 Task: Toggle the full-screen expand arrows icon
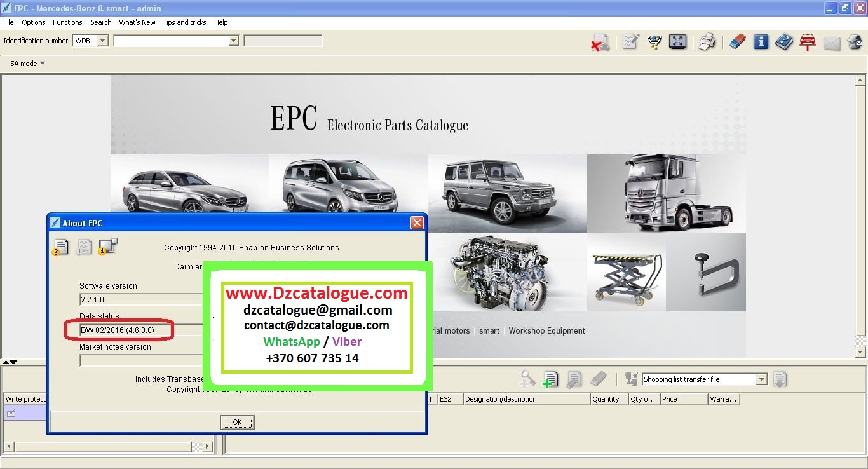pos(678,42)
